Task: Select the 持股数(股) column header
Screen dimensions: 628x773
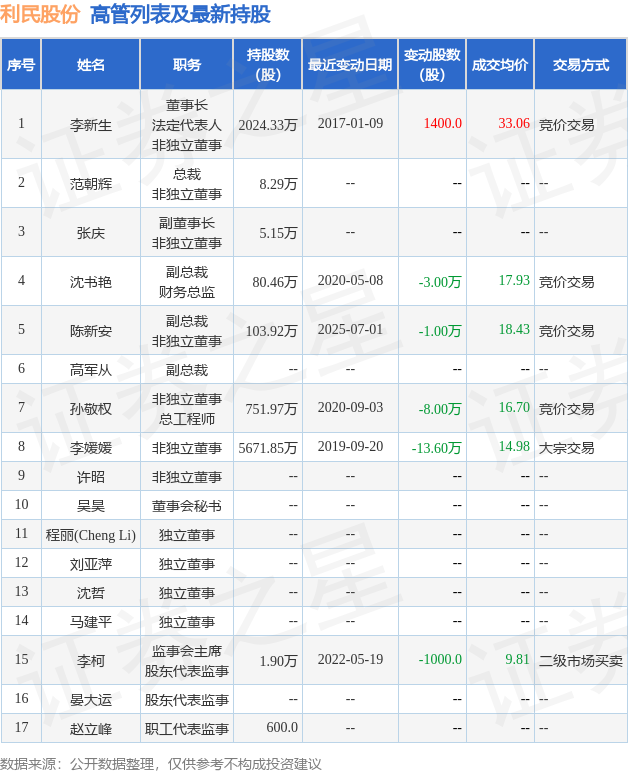Action: pyautogui.click(x=268, y=65)
